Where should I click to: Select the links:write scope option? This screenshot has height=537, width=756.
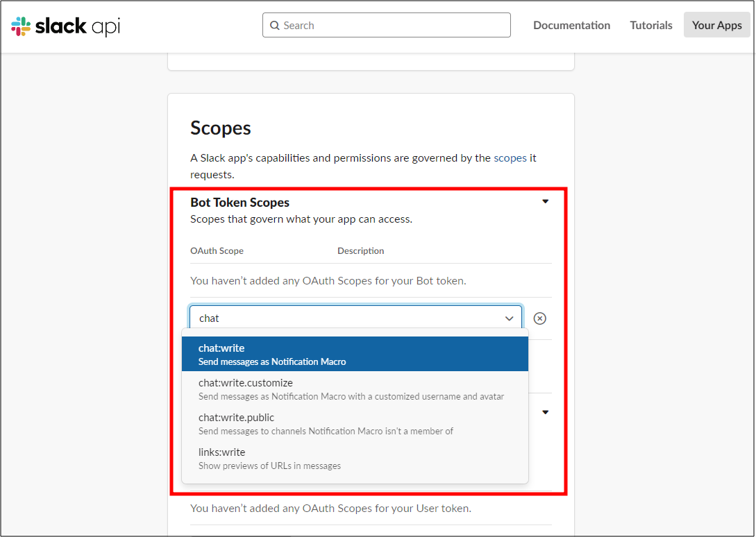pos(355,459)
